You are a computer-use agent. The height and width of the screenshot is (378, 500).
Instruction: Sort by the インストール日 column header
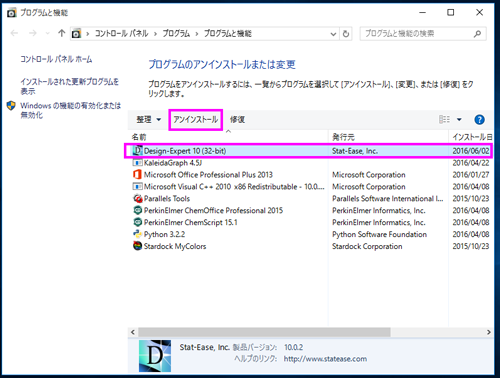click(x=471, y=137)
